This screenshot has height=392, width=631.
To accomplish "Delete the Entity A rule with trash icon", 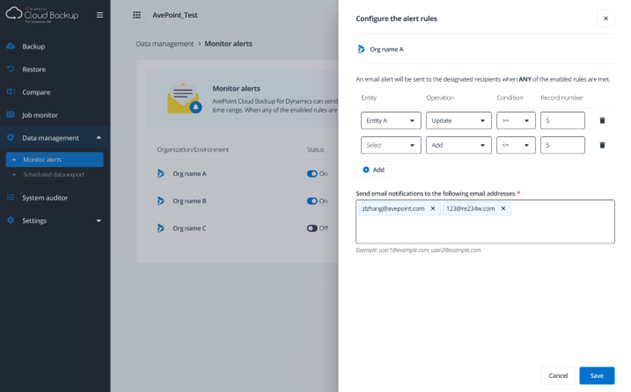I will [602, 120].
